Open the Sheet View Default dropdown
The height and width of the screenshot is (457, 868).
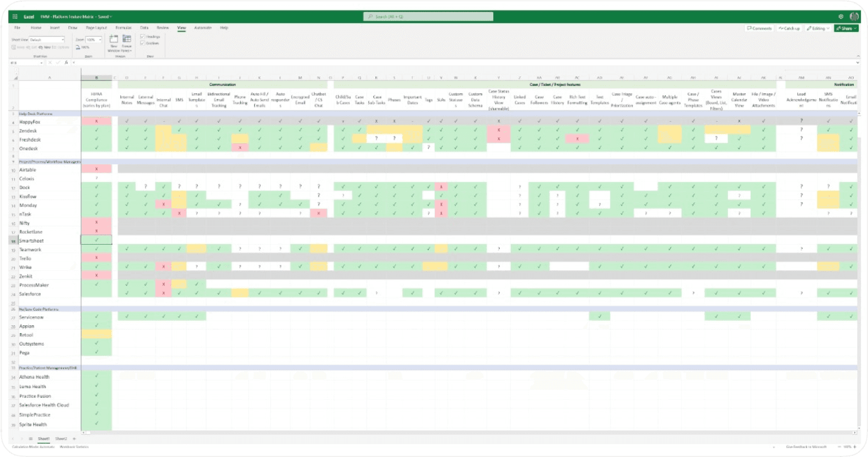tap(47, 40)
